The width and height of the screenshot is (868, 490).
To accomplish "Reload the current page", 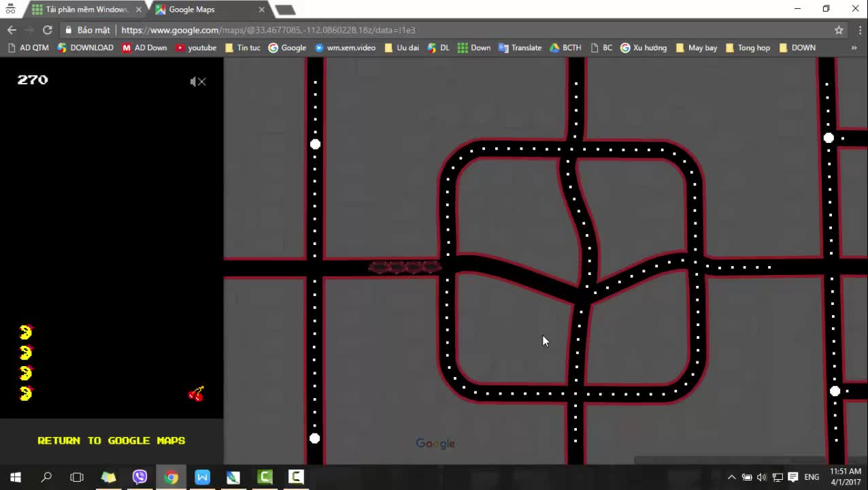I will (x=47, y=30).
